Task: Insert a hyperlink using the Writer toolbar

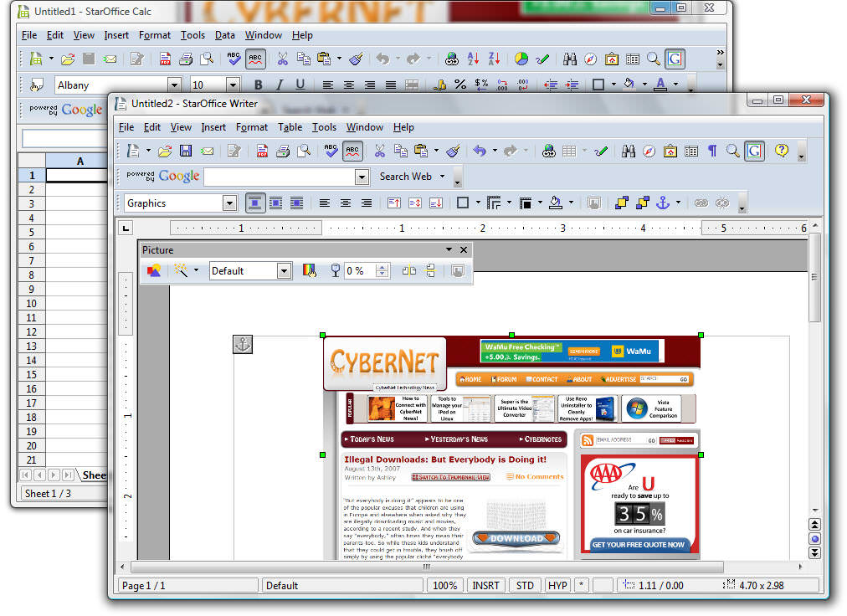Action: coord(549,151)
